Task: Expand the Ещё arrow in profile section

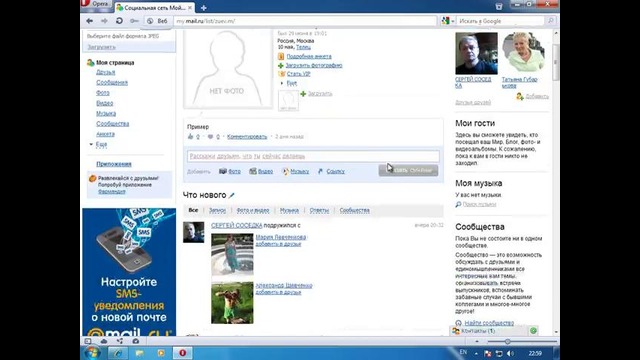Action: coord(282,83)
